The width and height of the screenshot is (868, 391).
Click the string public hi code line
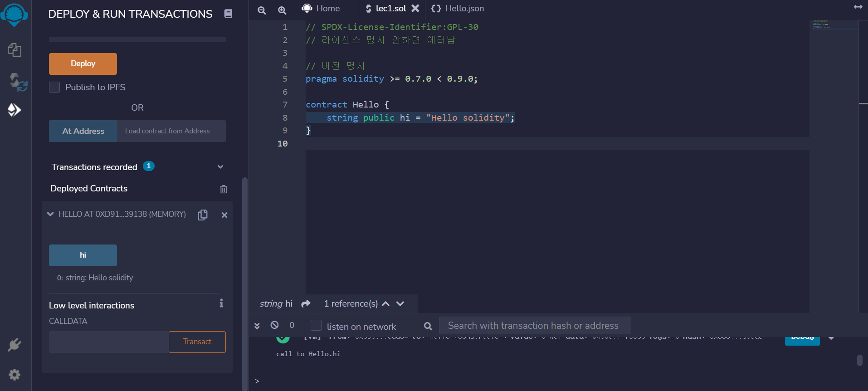[x=420, y=118]
